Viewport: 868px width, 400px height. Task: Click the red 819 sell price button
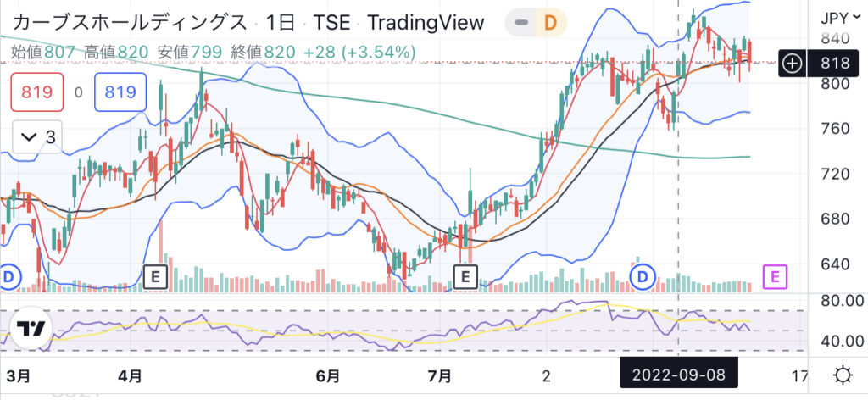pyautogui.click(x=37, y=92)
